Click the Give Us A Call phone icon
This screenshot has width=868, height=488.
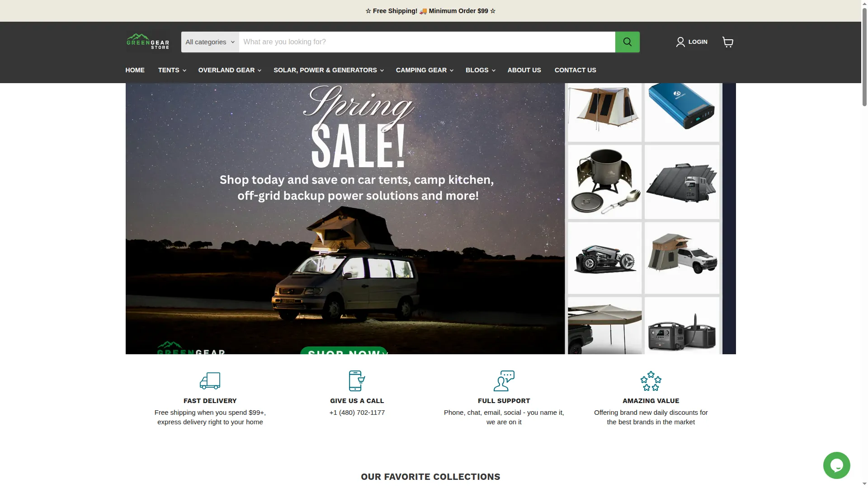pyautogui.click(x=357, y=381)
